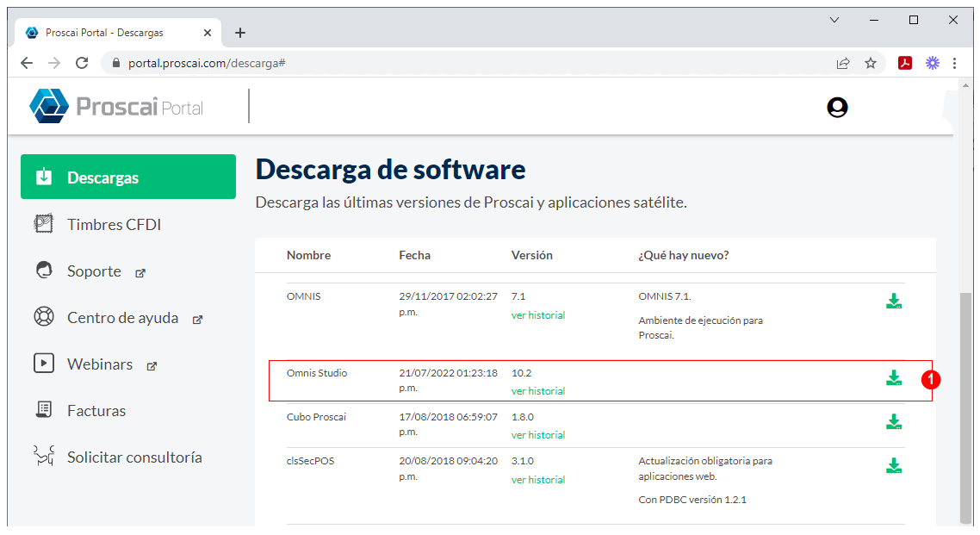Viewport: 980px width, 535px height.
Task: View site info via padlock icon
Action: click(x=115, y=63)
